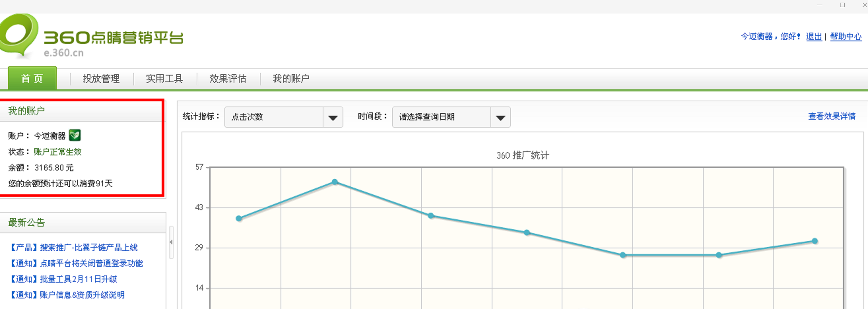The width and height of the screenshot is (868, 309).
Task: Open the 时间段 dropdown arrow
Action: (x=500, y=117)
